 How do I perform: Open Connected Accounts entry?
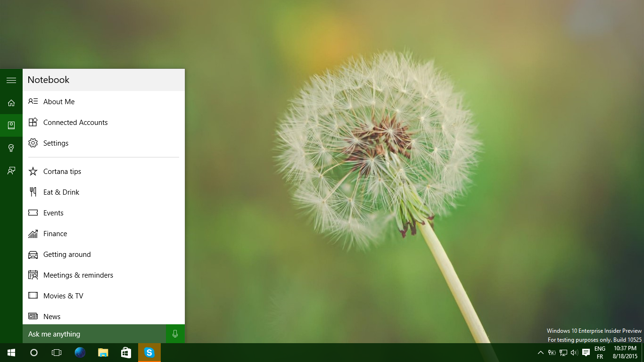coord(104,122)
